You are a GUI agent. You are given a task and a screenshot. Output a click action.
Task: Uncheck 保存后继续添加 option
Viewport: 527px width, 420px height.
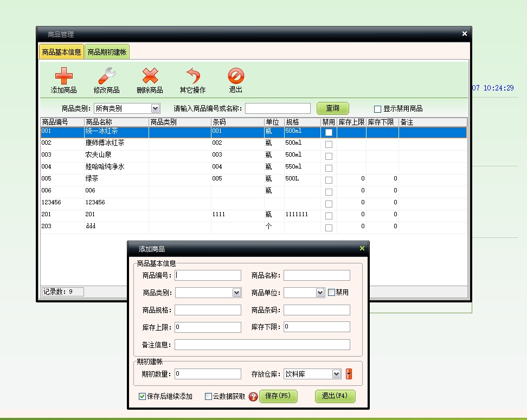coord(143,397)
